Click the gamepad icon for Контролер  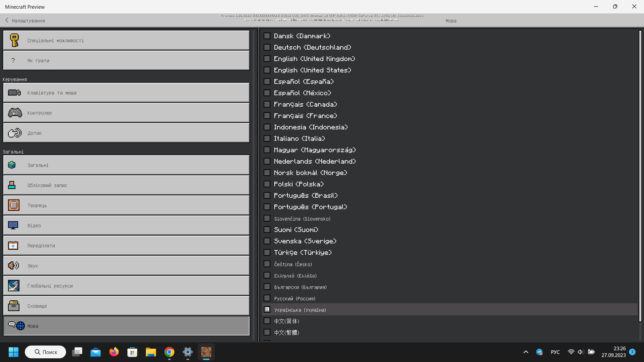click(x=15, y=113)
